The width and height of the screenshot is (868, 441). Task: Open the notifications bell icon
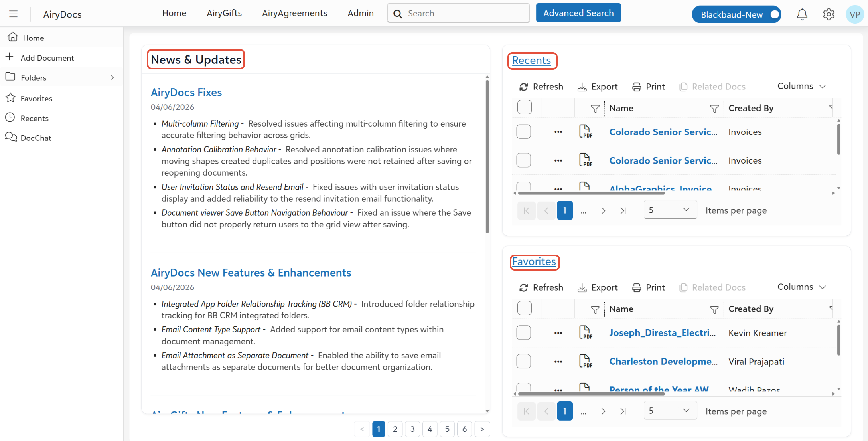click(802, 14)
